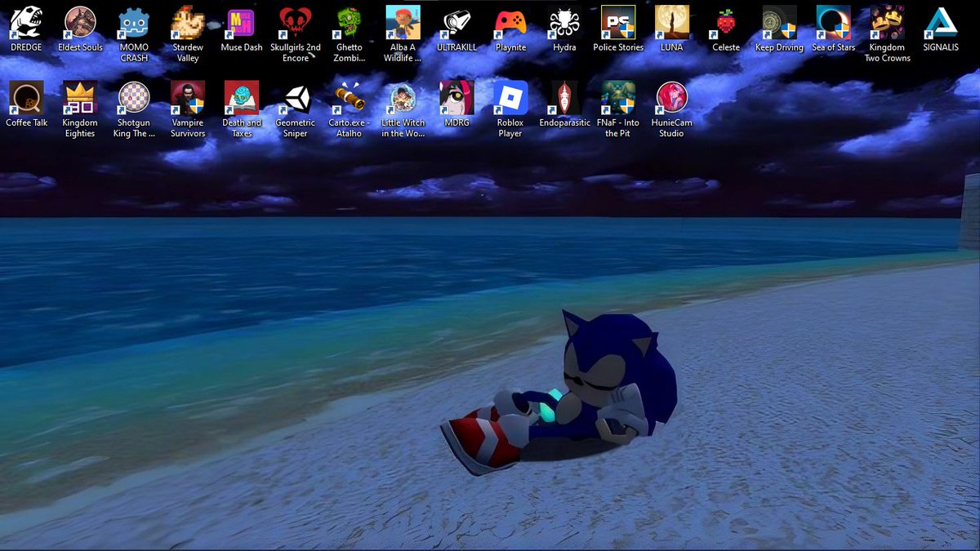Open the Playnite launcher icon

(510, 23)
